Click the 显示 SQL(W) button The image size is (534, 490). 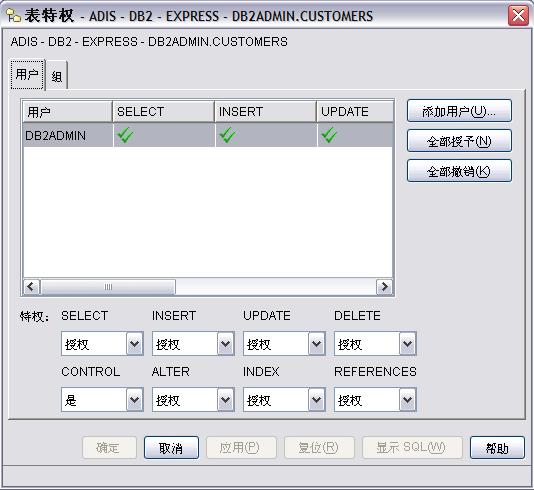point(412,447)
